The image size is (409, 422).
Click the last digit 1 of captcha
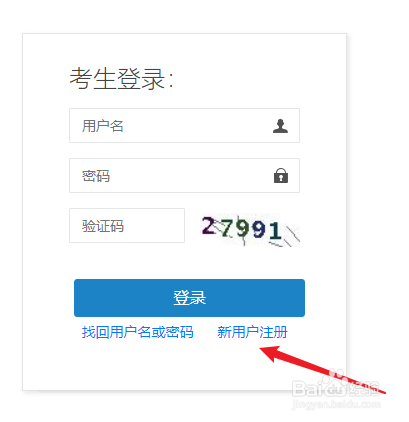[275, 231]
